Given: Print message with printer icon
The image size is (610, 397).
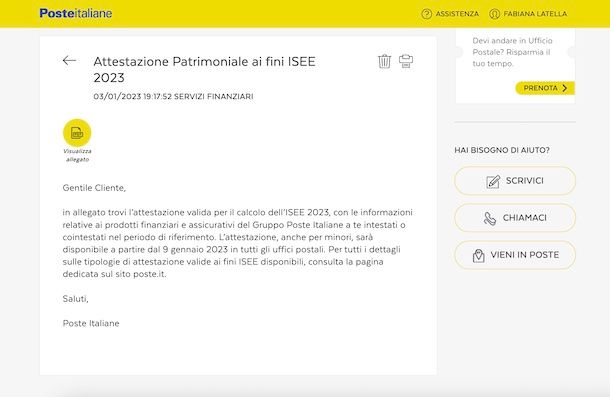Looking at the screenshot, I should [x=406, y=61].
